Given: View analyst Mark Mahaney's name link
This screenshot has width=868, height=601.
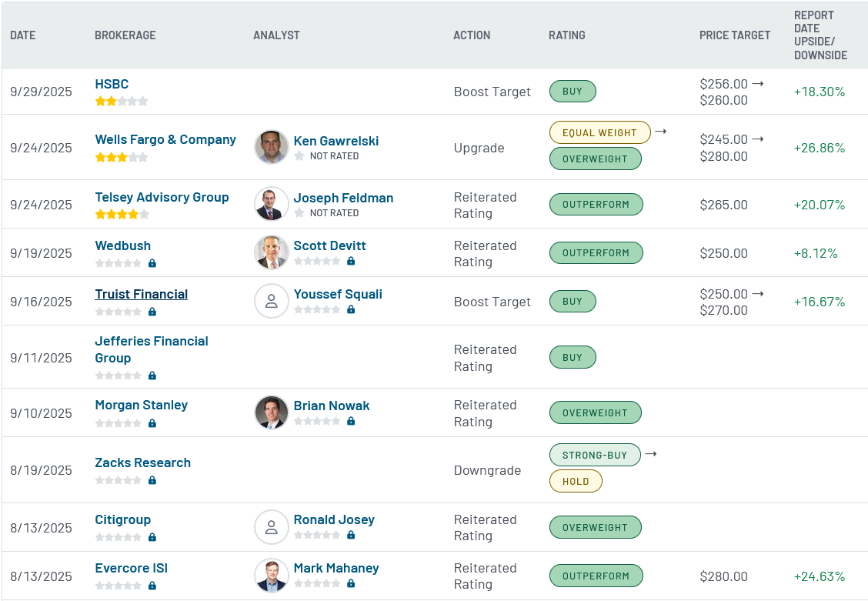Looking at the screenshot, I should point(336,569).
